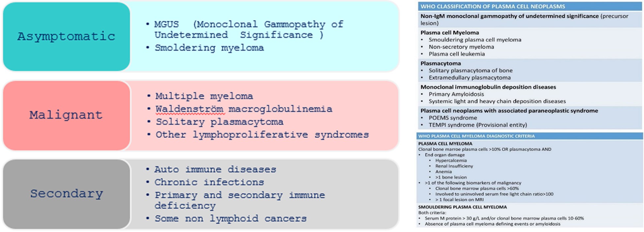Select the Auto immune diseases bullet
The image size is (644, 232).
click(x=215, y=169)
